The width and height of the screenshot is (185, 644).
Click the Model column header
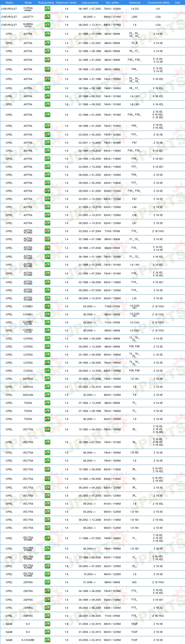28,3
